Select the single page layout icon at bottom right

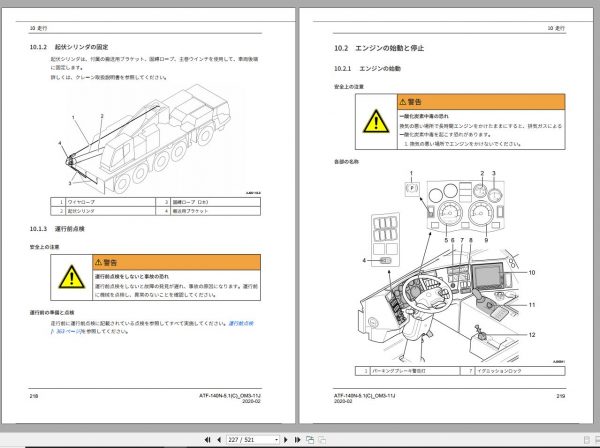587,440
